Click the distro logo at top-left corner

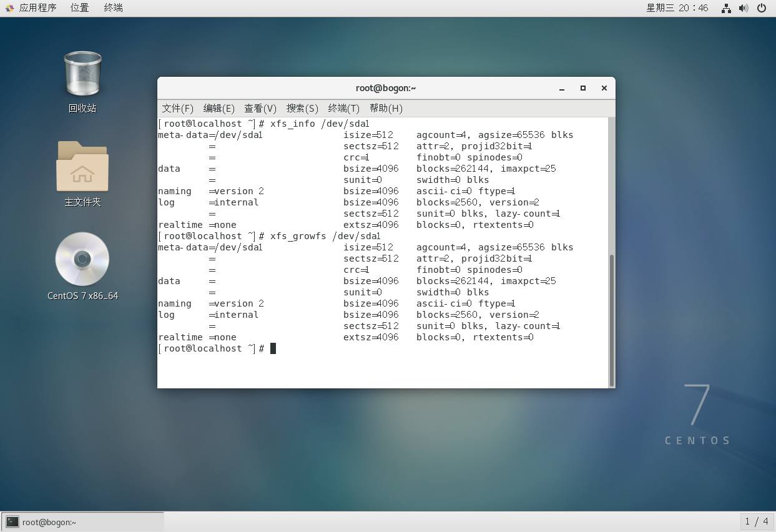[x=8, y=7]
